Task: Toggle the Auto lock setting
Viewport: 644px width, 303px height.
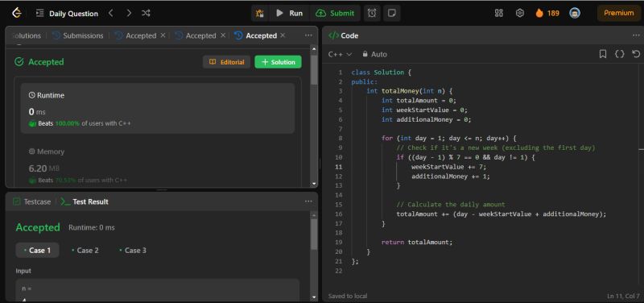Action: [374, 54]
